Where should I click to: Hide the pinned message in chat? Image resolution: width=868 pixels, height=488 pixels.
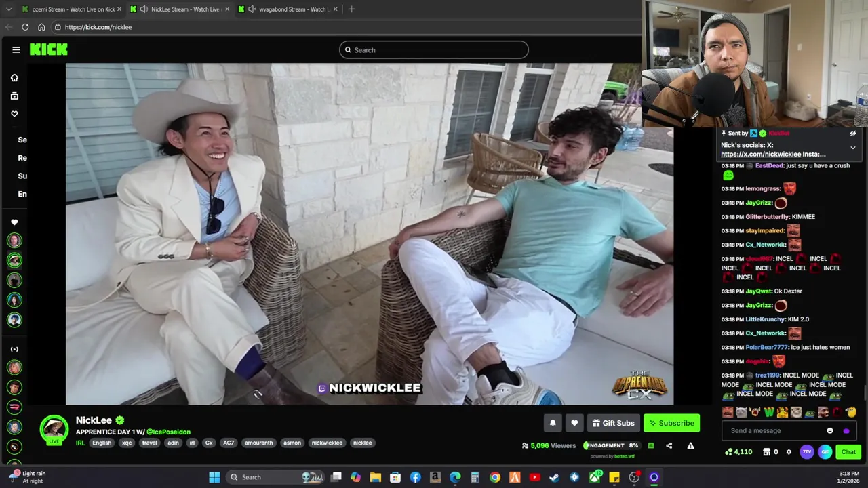point(853,134)
